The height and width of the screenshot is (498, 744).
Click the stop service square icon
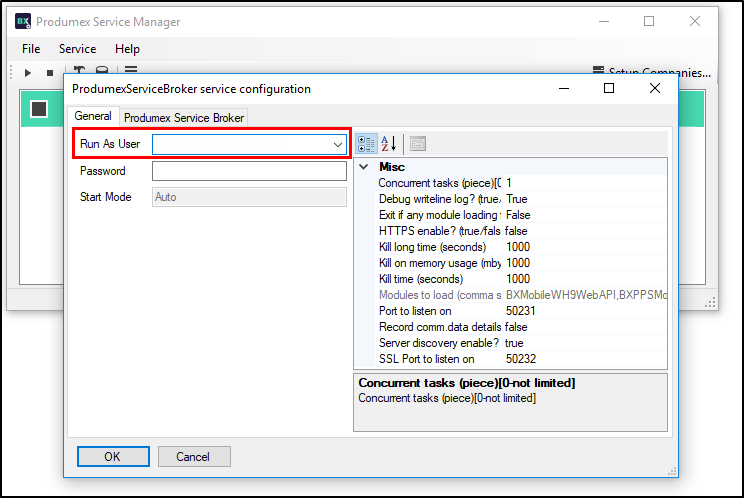[49, 72]
